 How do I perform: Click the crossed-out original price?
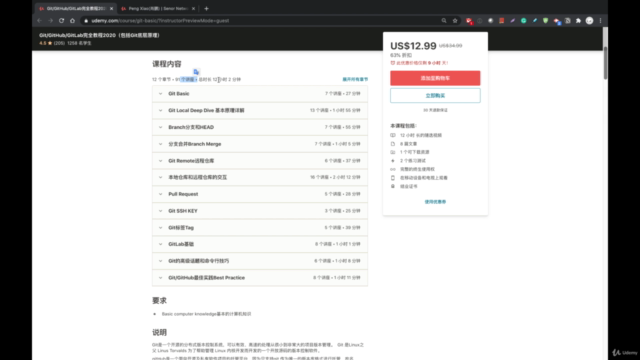450,46
